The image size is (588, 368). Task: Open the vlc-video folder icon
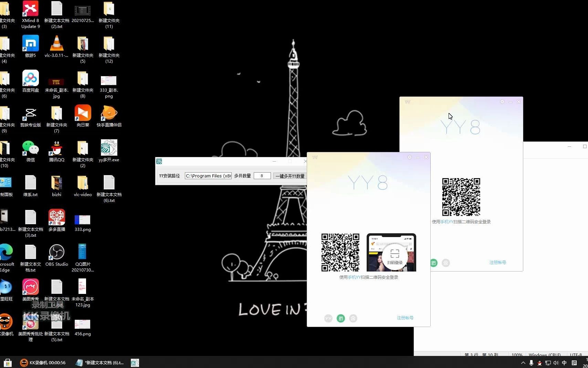83,185
